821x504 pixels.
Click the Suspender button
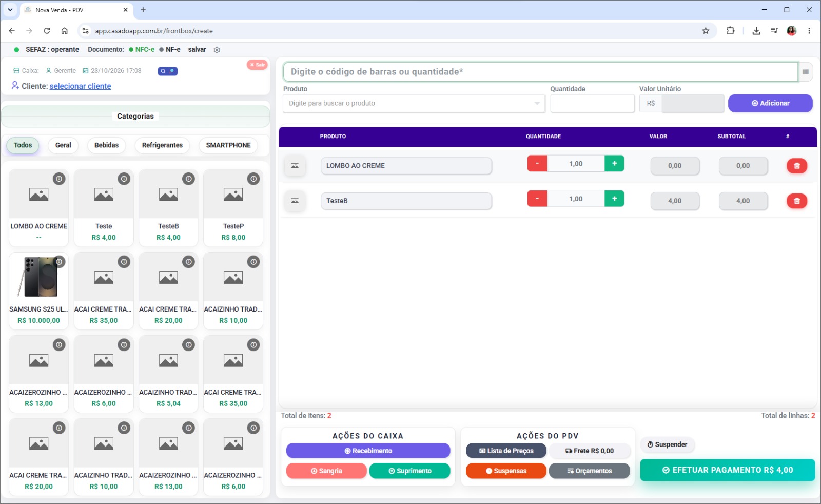(667, 444)
